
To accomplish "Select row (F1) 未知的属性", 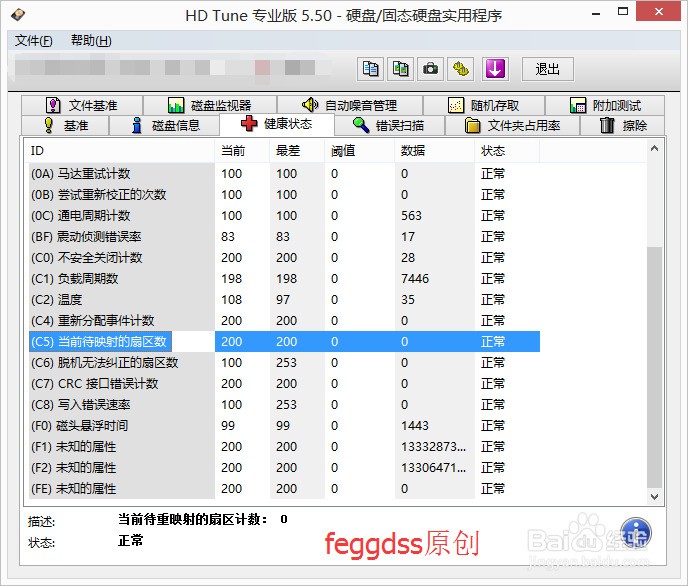I will [284, 447].
